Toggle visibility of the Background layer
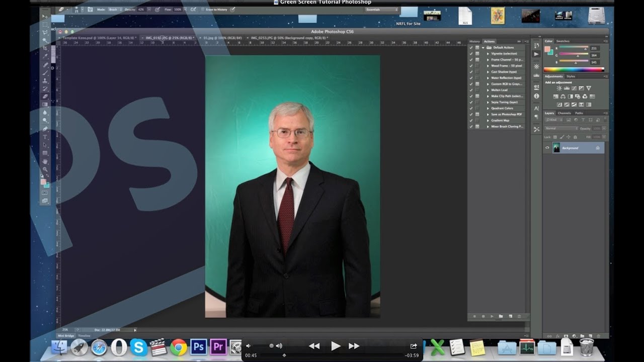This screenshot has width=644, height=362. 547,148
